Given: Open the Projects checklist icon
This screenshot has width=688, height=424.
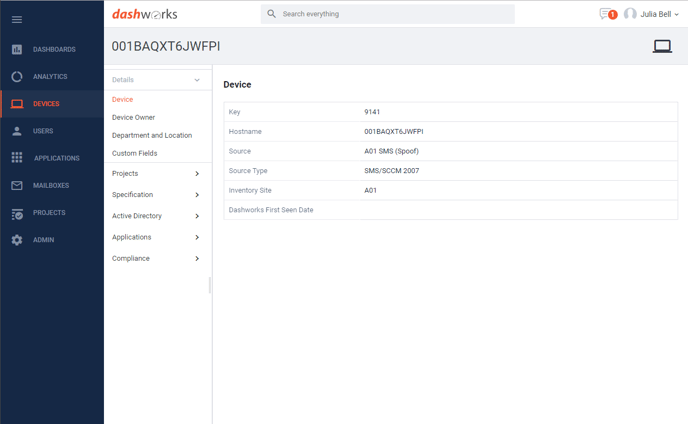Looking at the screenshot, I should pos(17,214).
